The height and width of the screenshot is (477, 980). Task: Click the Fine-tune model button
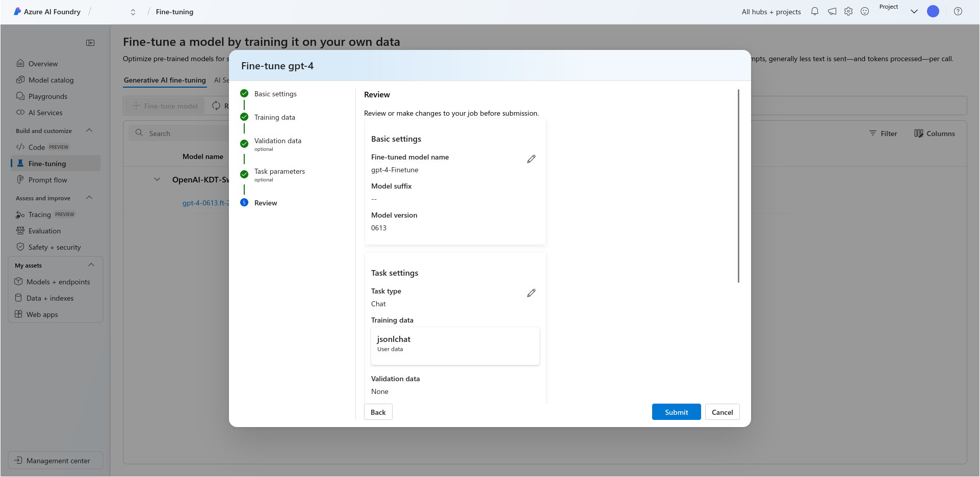pyautogui.click(x=165, y=106)
